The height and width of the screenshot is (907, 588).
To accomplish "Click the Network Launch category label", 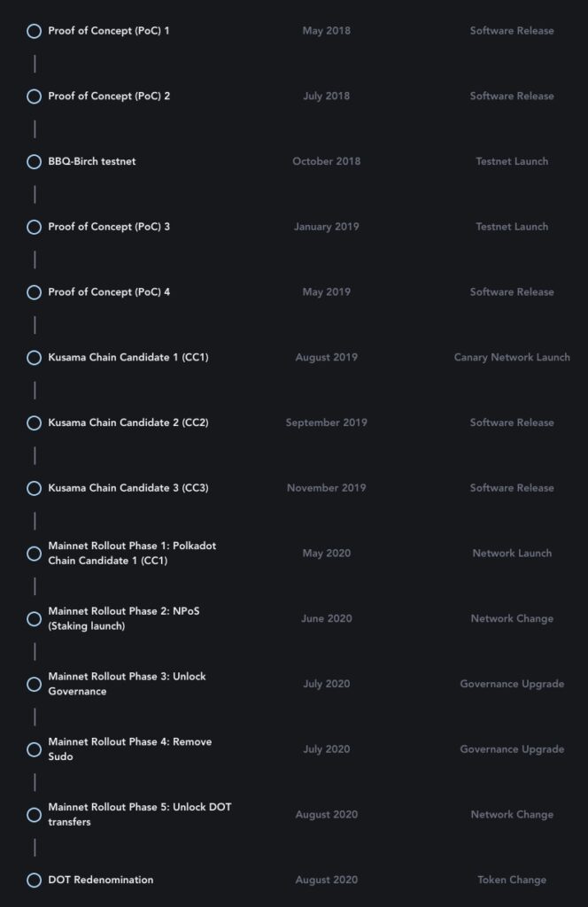I will tap(512, 553).
